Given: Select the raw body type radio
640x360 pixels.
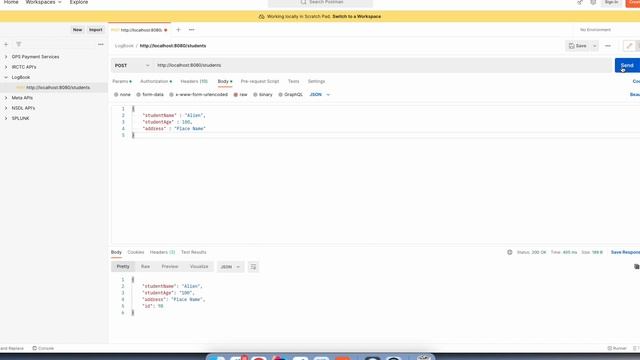Looking at the screenshot, I should click(236, 95).
